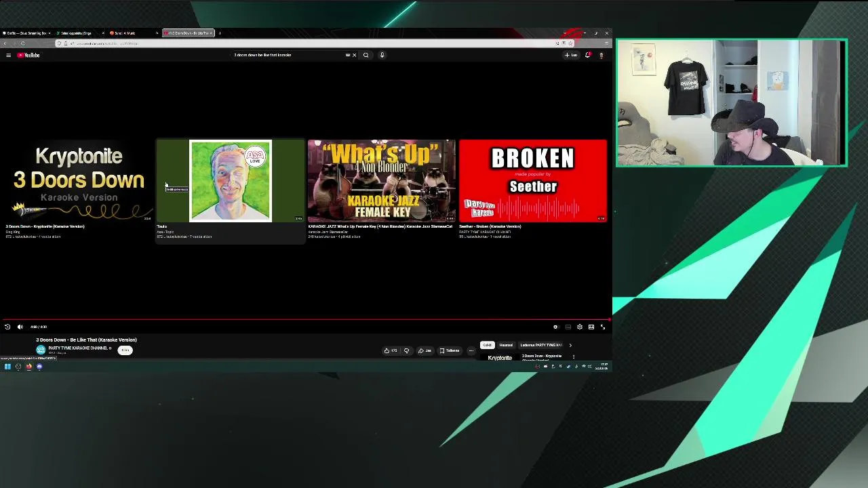Screen dimensions: 868x488
Task: Show more filter chips with right chevron
Action: (570, 345)
